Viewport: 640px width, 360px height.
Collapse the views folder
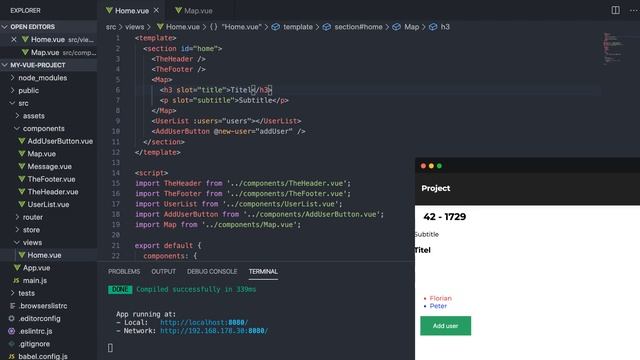(32, 242)
